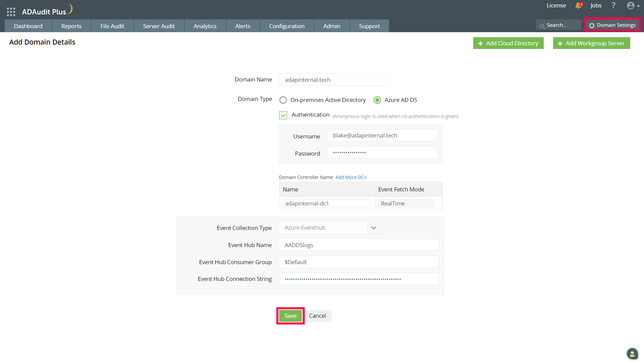Uncheck the Authentication checkbox
This screenshot has width=644, height=362.
283,115
